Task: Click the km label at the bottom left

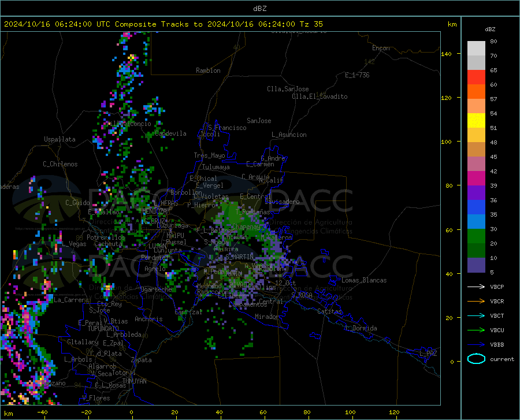Action: click(x=8, y=414)
